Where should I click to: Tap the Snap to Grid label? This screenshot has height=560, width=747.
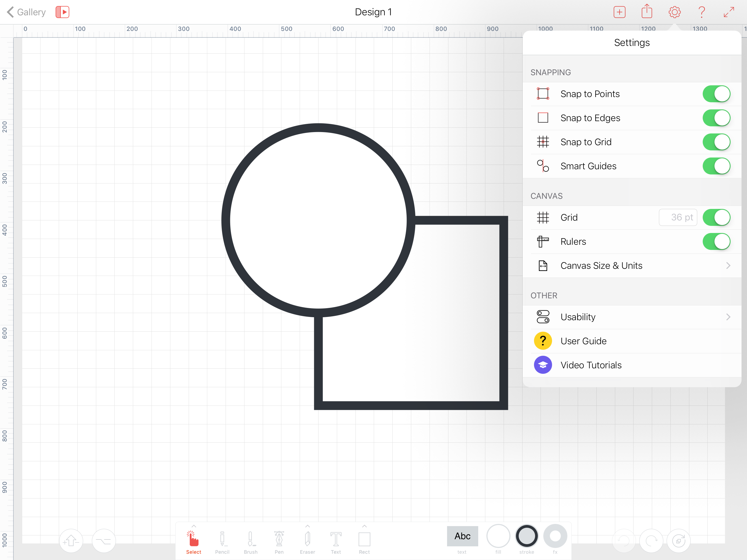pos(586,142)
